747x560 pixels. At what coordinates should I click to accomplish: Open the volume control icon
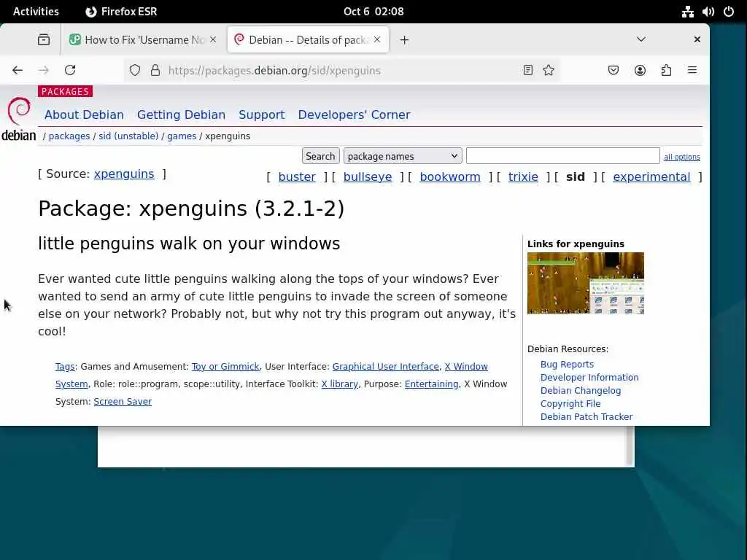coord(708,12)
